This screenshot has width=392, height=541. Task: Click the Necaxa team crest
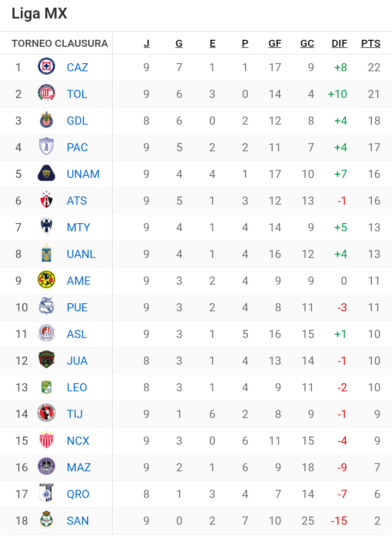pyautogui.click(x=46, y=440)
